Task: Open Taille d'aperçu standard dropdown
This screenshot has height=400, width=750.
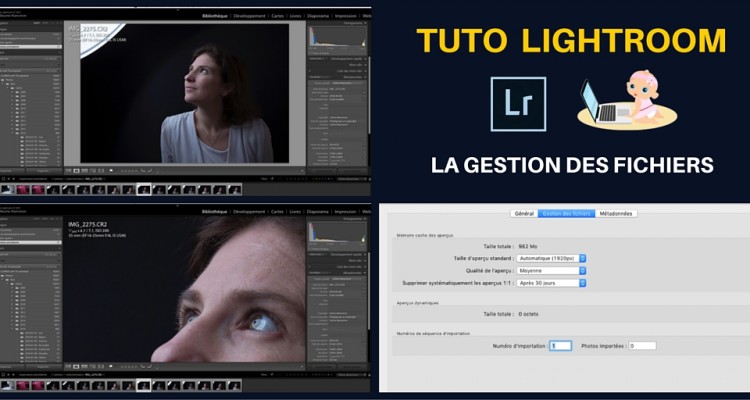Action: coord(551,258)
